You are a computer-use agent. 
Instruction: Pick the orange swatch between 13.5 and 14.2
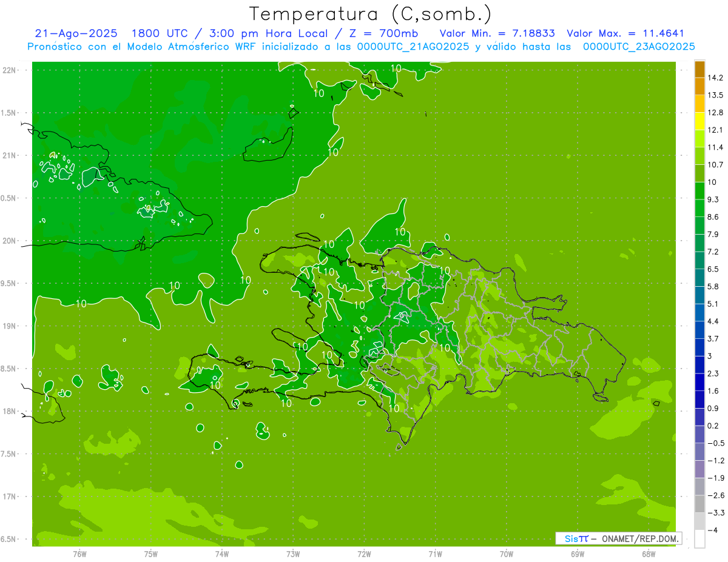coord(699,86)
